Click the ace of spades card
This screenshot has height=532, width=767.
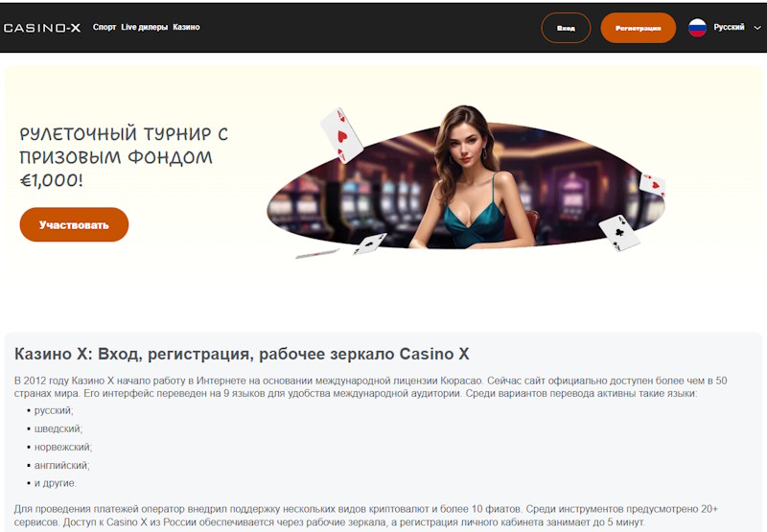(x=369, y=243)
